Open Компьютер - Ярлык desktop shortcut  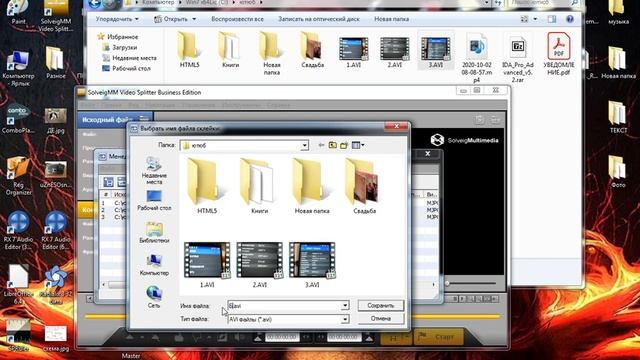click(x=18, y=68)
